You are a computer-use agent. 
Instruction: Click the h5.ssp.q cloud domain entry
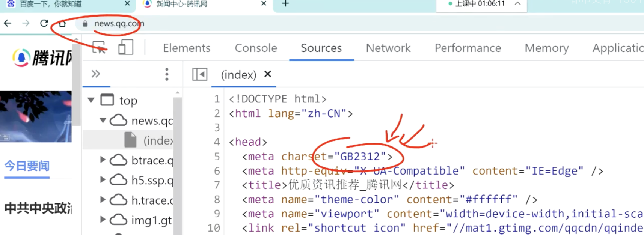141,180
